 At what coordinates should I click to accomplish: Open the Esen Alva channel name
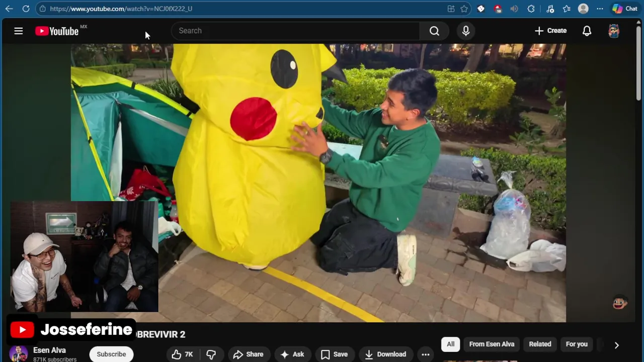(49, 350)
